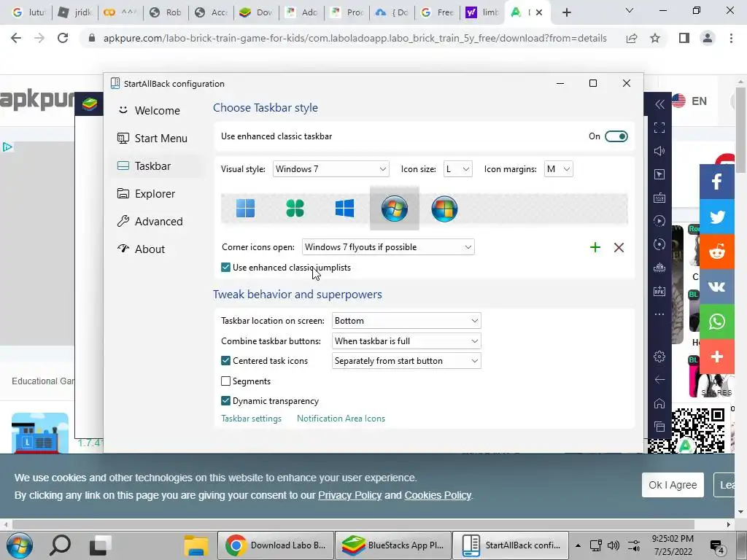Open the Icon margins dropdown
The height and width of the screenshot is (560, 747).
tap(558, 169)
